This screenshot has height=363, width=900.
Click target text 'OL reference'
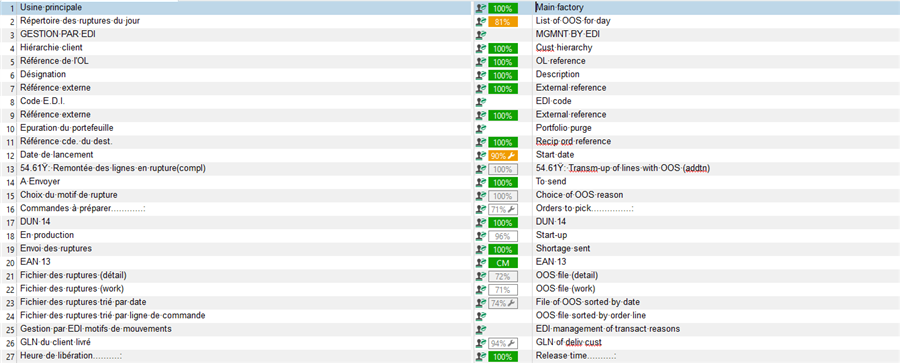(x=561, y=61)
